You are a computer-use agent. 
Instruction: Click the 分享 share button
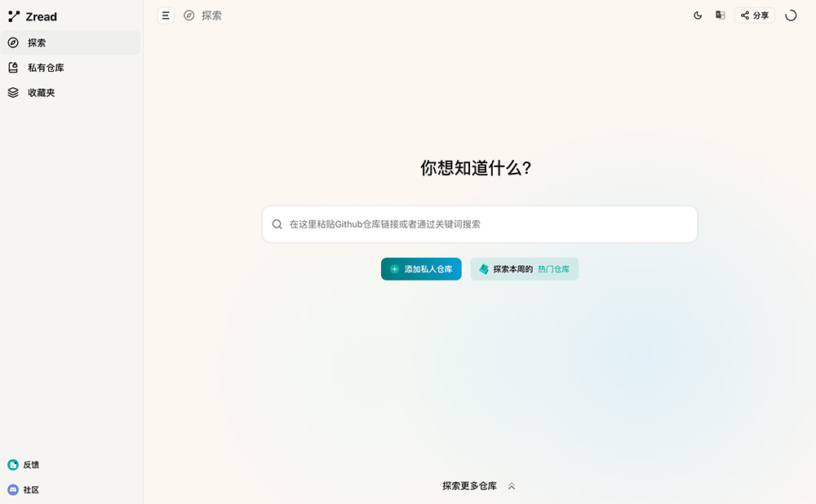(x=755, y=15)
